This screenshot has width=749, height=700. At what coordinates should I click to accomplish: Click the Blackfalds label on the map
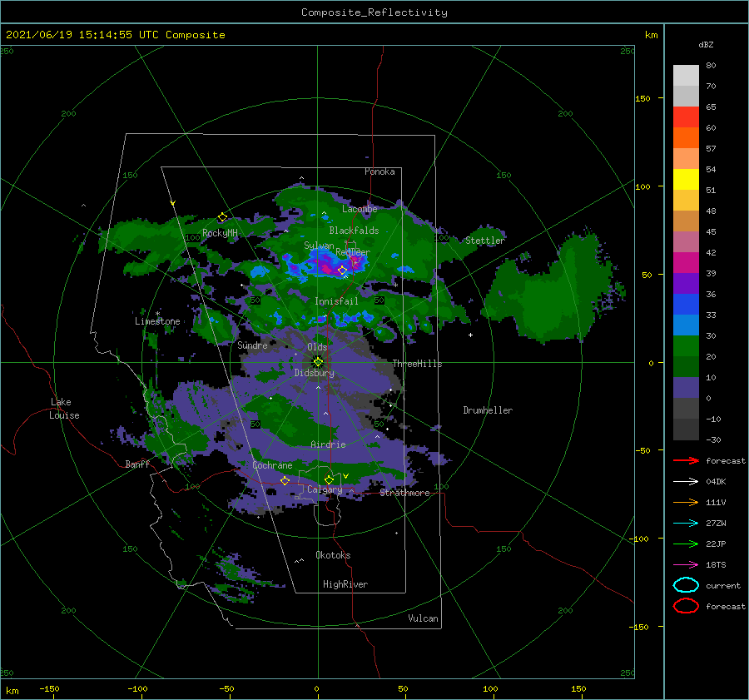click(354, 231)
